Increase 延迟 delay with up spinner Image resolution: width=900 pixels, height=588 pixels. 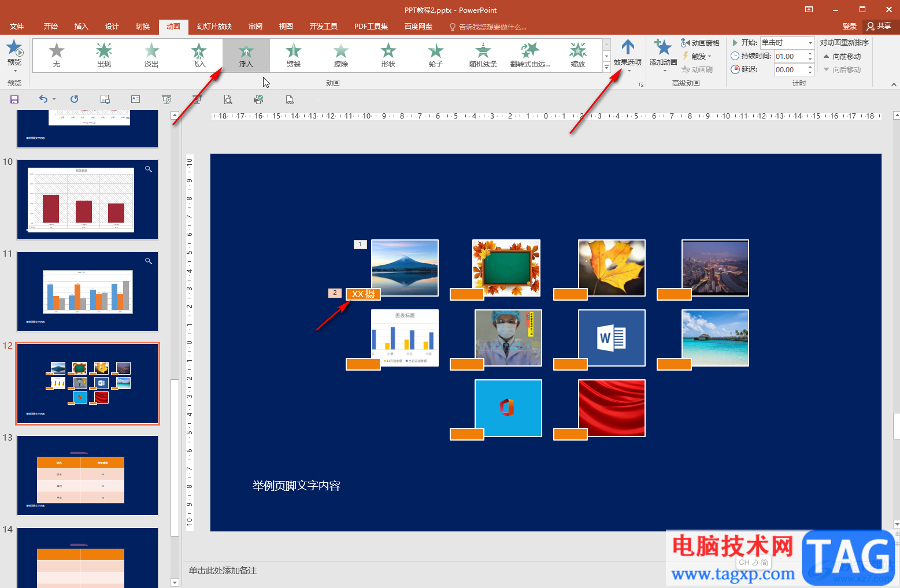point(810,66)
